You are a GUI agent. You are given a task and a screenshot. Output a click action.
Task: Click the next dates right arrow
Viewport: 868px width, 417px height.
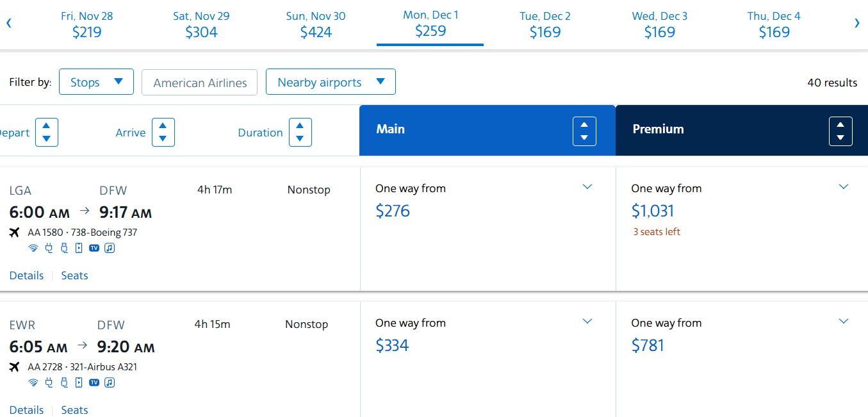point(856,24)
